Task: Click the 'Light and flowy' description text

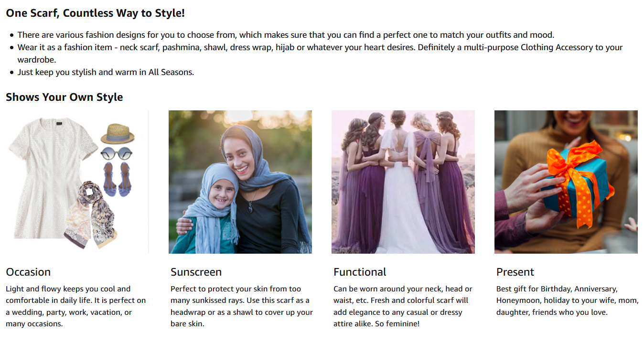Action: click(x=76, y=306)
